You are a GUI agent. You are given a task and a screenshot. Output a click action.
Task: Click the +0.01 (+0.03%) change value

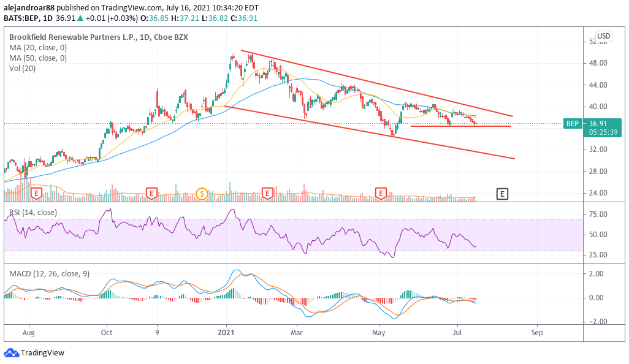coord(111,18)
